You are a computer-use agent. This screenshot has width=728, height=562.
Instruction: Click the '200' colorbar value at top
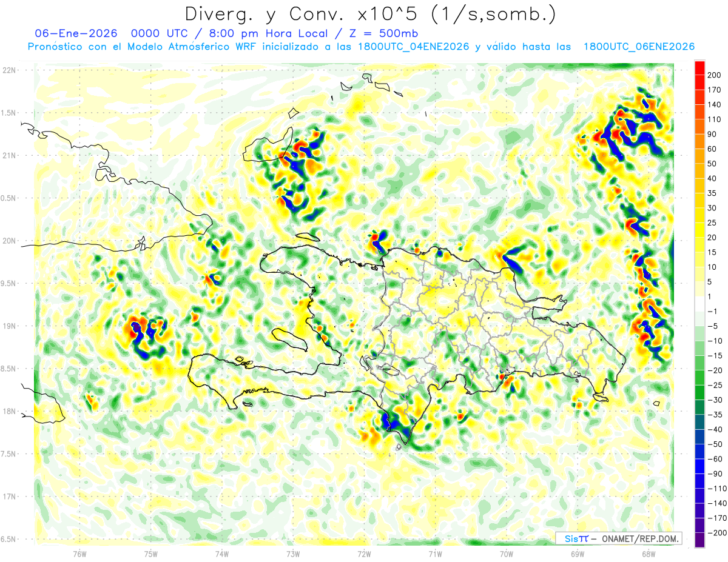point(715,75)
